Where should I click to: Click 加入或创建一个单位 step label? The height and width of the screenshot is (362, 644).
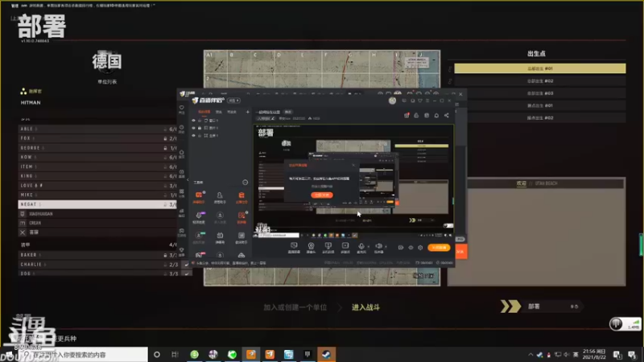point(295,307)
